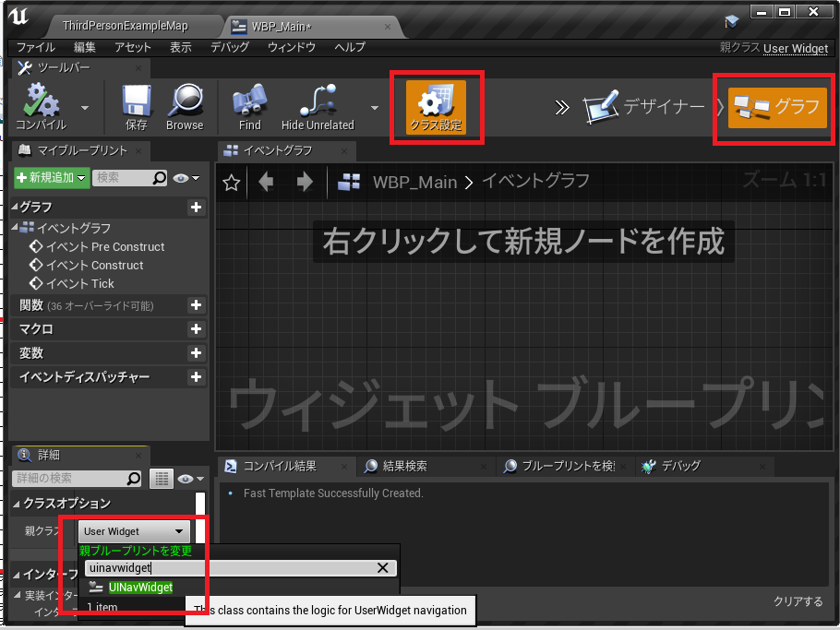The image size is (840, 630).
Task: Open the 表示 menu
Action: click(x=181, y=47)
